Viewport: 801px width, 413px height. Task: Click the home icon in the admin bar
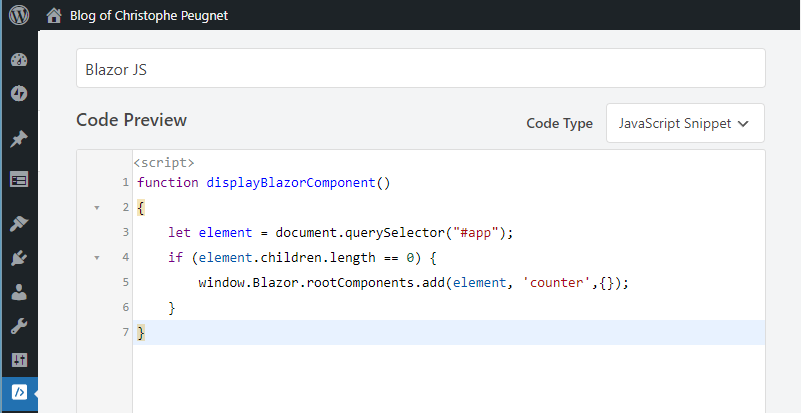click(x=54, y=15)
